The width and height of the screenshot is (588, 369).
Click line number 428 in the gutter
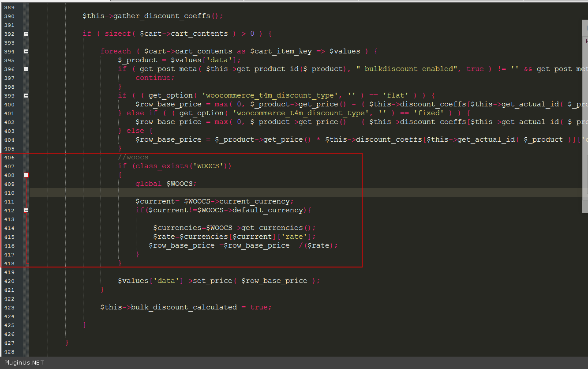(9, 352)
